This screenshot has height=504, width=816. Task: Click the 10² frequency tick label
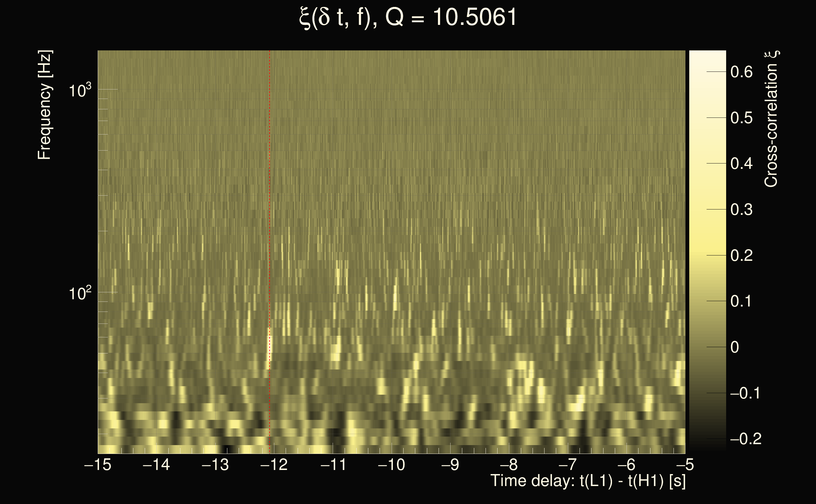click(80, 293)
